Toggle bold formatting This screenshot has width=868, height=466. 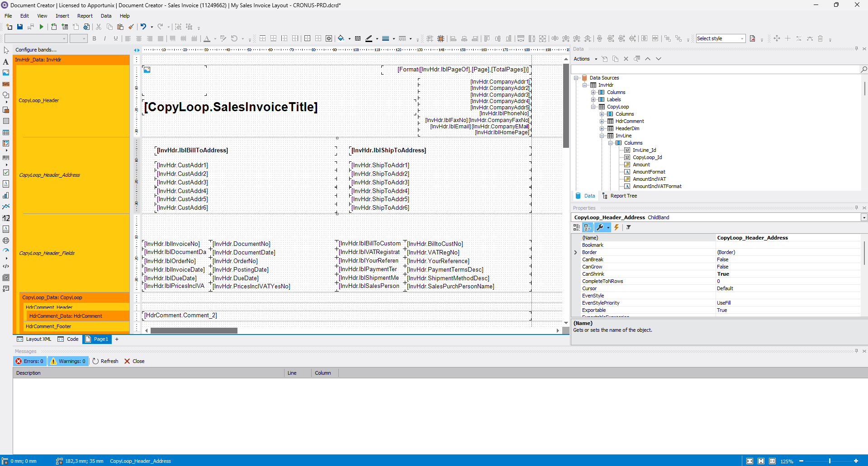pos(94,38)
